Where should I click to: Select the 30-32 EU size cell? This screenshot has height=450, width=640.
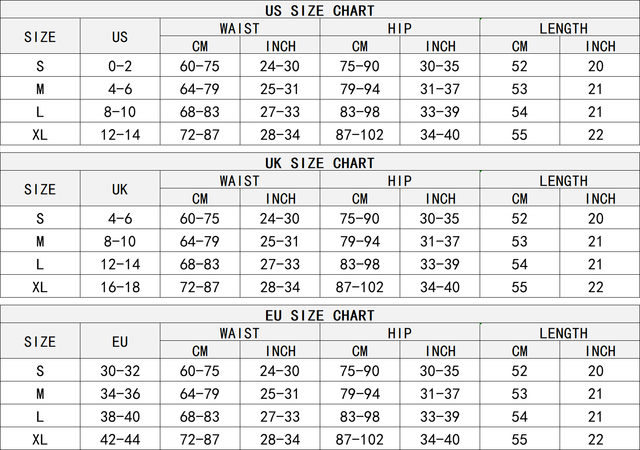(120, 371)
